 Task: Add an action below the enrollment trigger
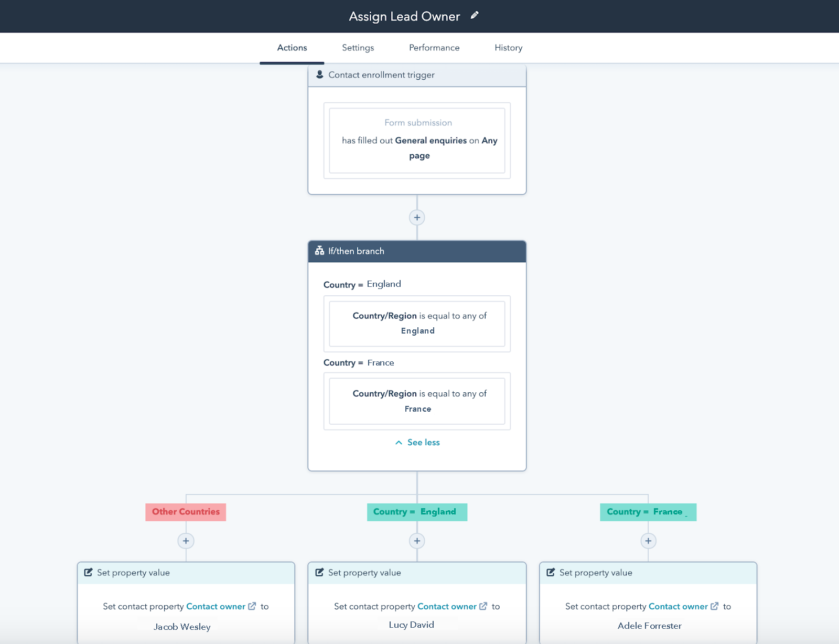pyautogui.click(x=417, y=217)
